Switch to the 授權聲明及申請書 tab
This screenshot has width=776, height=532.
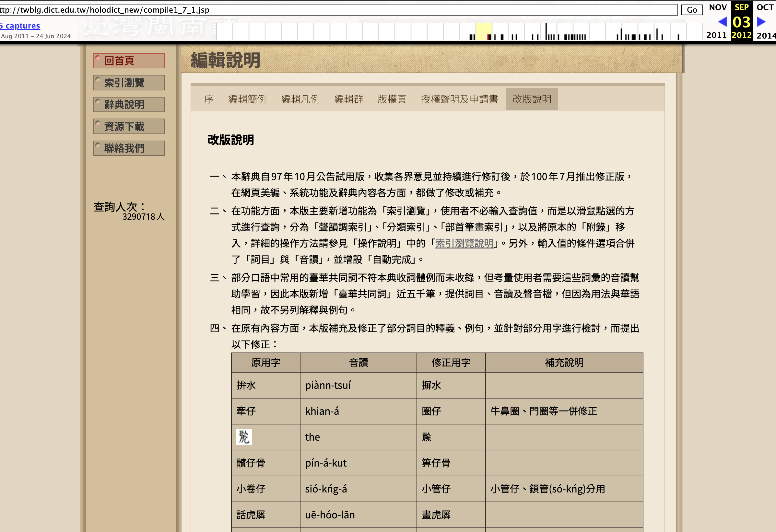tap(459, 99)
